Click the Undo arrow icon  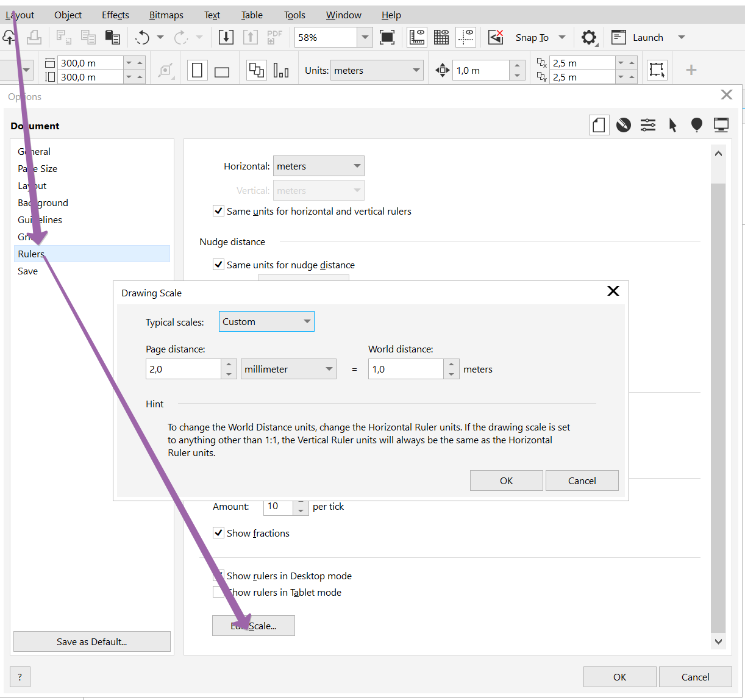coord(143,38)
